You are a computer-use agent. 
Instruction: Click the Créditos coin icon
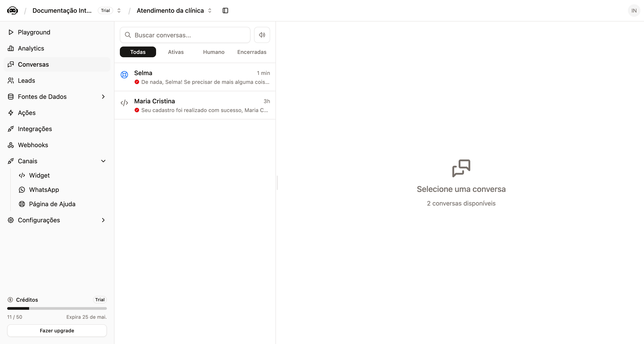[x=10, y=300]
